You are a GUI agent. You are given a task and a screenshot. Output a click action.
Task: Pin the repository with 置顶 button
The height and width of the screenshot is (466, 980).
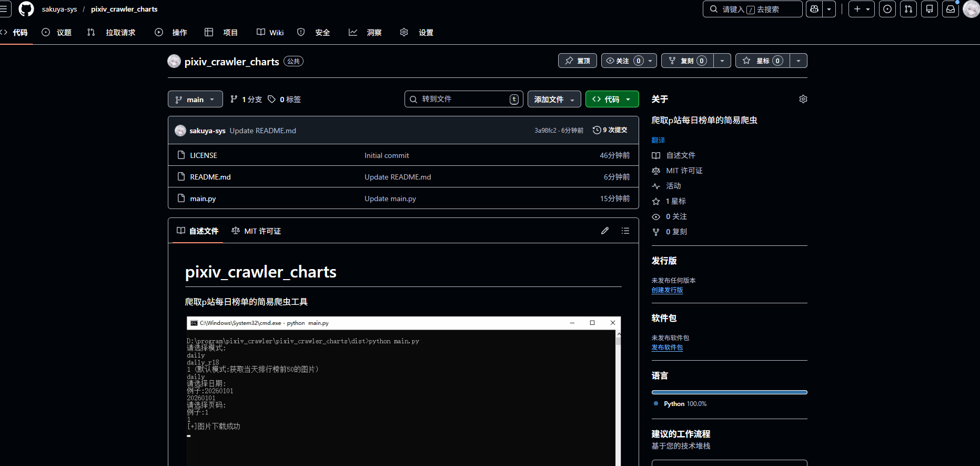point(578,61)
